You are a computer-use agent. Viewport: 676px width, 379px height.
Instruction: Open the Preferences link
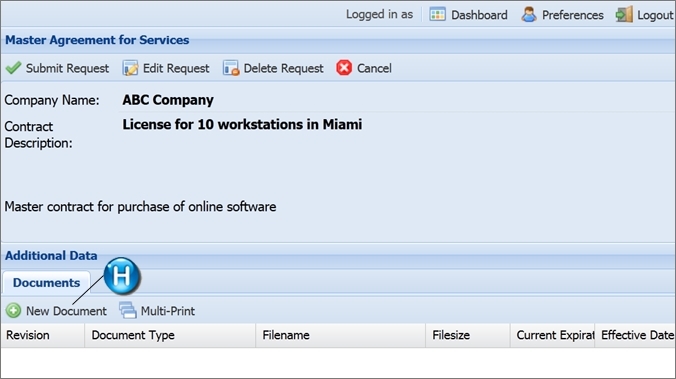(573, 15)
